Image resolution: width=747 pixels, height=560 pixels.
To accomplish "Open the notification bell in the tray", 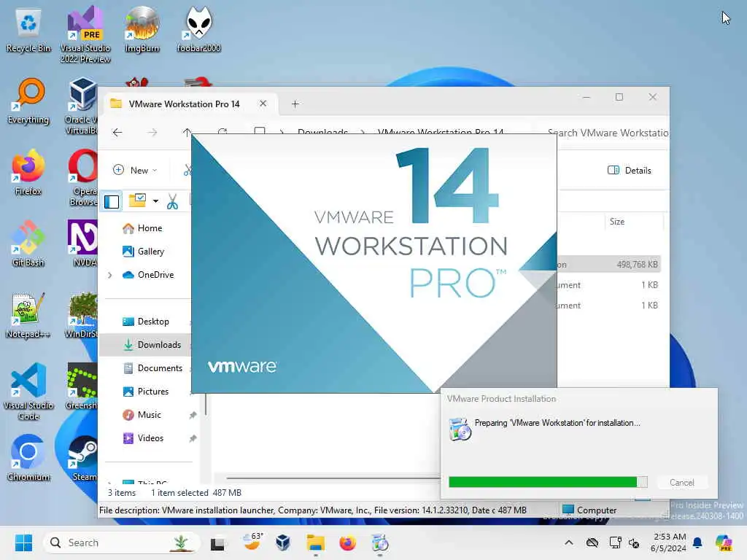I will (697, 542).
